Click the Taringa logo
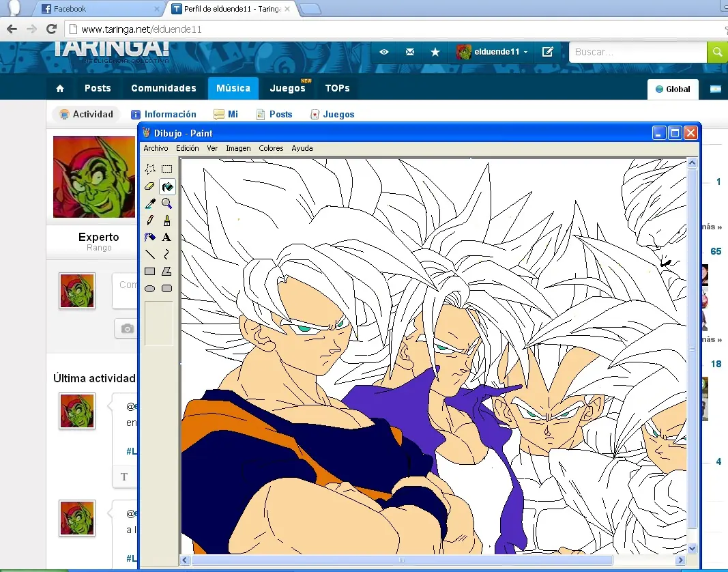The height and width of the screenshot is (572, 728). 111,51
